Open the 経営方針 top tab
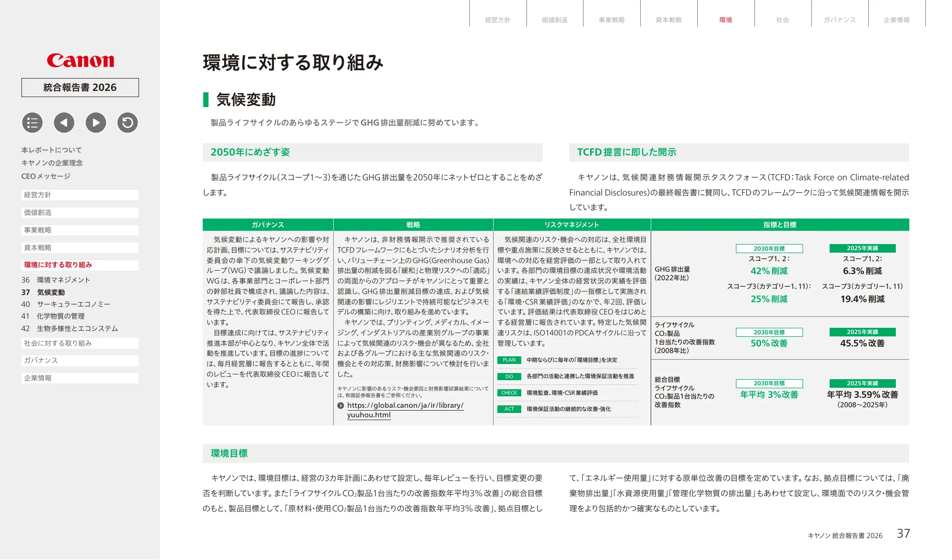952x560 pixels. point(498,20)
